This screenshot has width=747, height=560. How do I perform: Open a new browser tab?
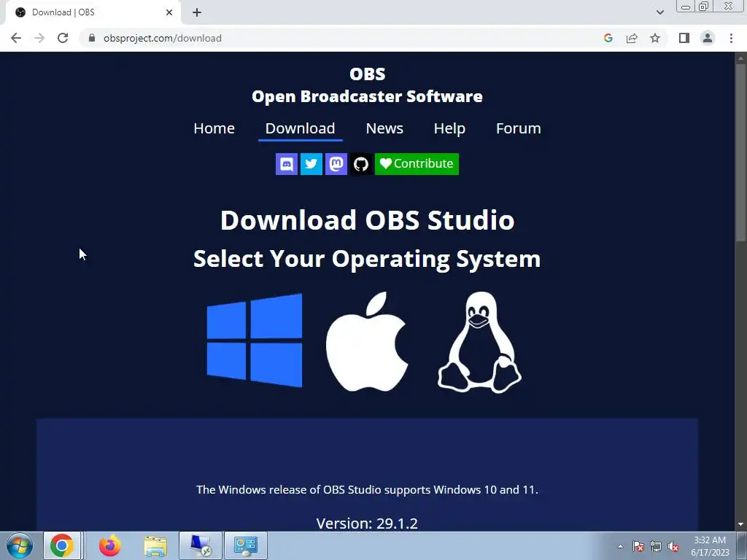(197, 12)
